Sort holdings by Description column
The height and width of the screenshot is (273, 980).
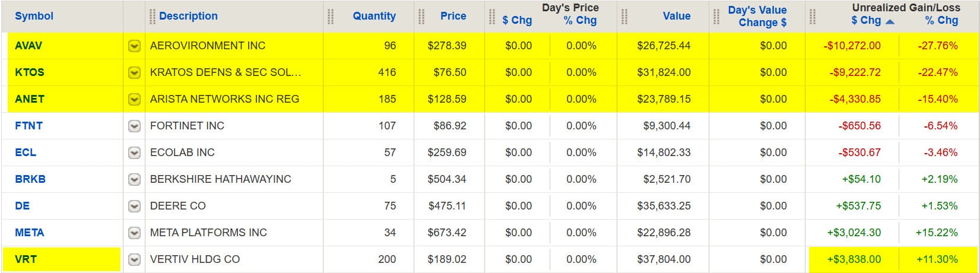click(x=188, y=16)
